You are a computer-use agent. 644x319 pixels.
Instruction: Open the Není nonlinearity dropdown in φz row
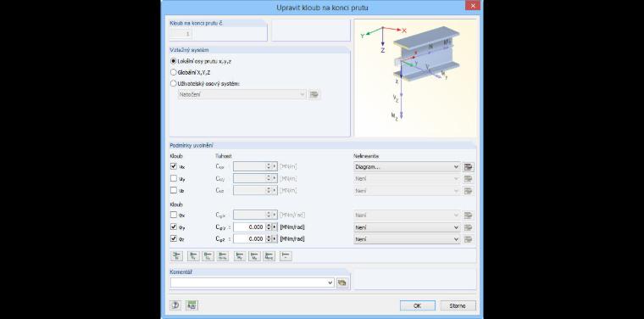coord(407,239)
